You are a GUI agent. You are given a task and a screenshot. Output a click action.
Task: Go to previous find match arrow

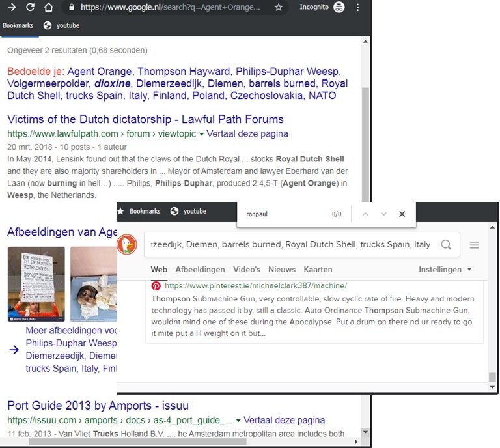365,214
